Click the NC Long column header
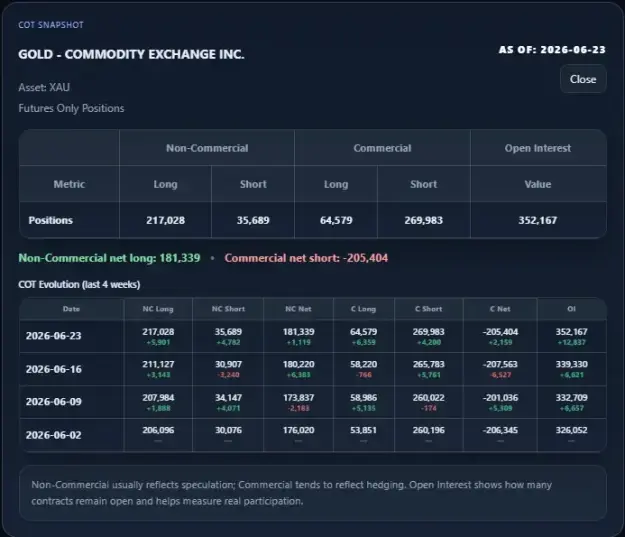Viewport: 625px width, 537px height. (x=158, y=309)
